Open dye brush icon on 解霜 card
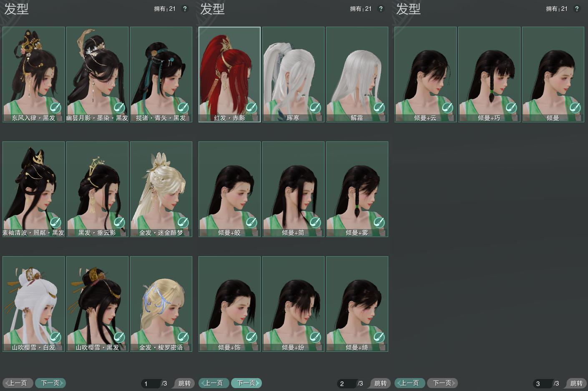The width and height of the screenshot is (588, 391). click(x=379, y=108)
